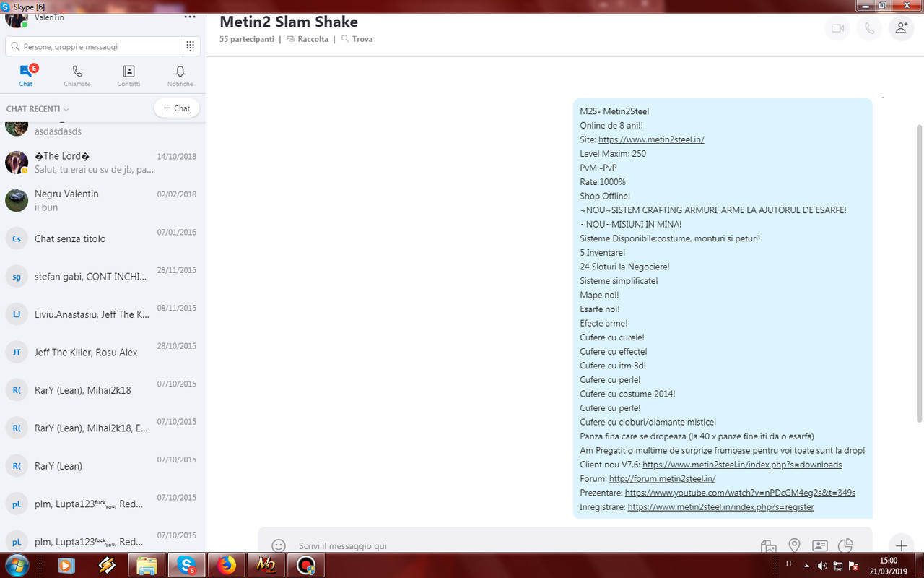
Task: Start an audio call in group
Action: (869, 28)
